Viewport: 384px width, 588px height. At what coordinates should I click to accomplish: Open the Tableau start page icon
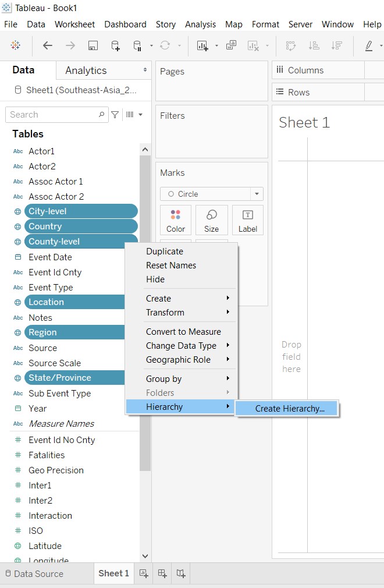tap(16, 45)
